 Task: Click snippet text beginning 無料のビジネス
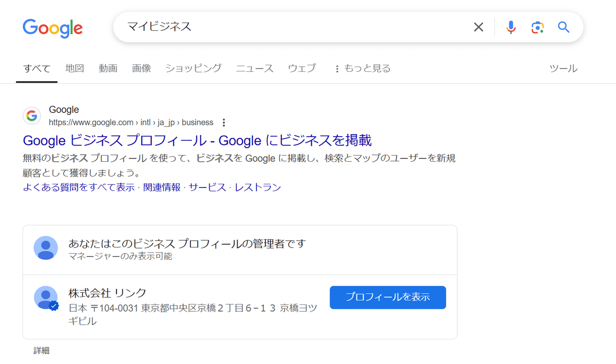(239, 165)
